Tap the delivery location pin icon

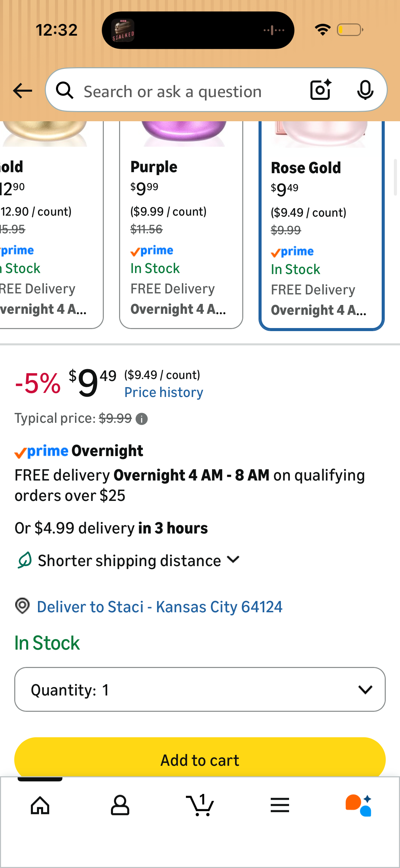(x=22, y=606)
